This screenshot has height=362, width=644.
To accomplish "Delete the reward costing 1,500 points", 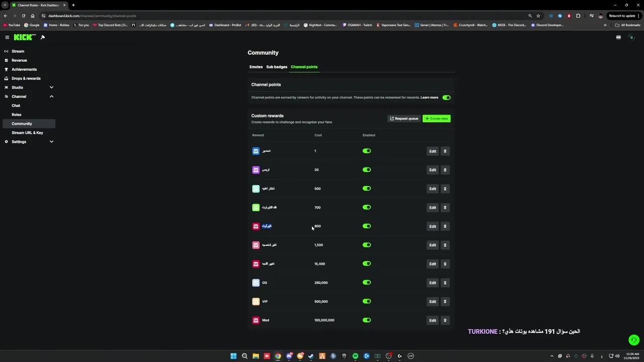I will [445, 245].
